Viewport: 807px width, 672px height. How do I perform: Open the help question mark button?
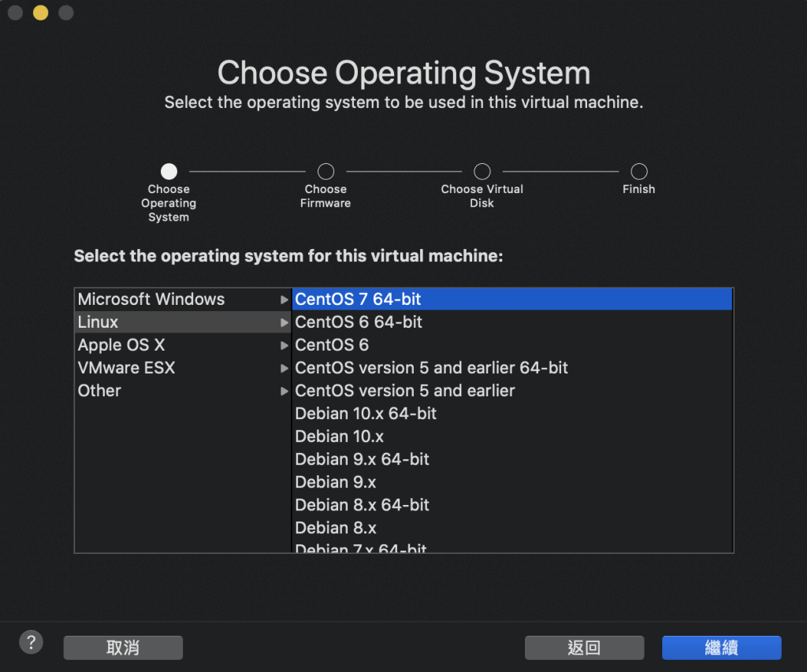click(31, 642)
